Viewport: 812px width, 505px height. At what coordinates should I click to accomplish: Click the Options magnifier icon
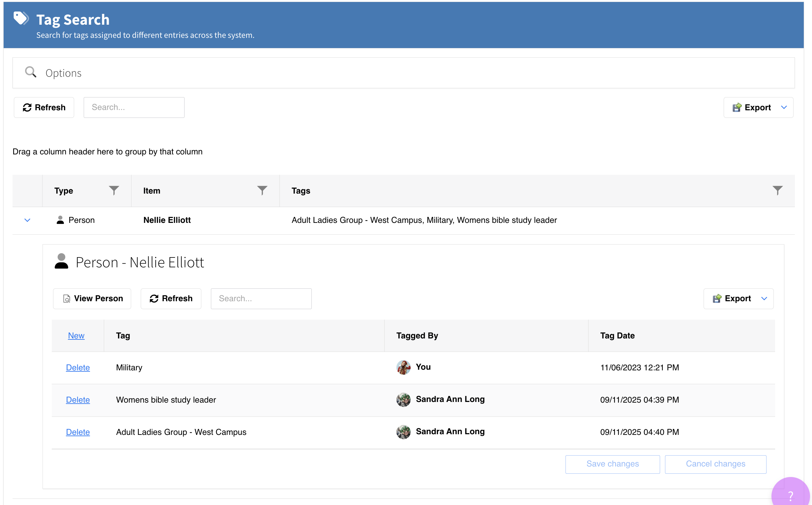[31, 72]
